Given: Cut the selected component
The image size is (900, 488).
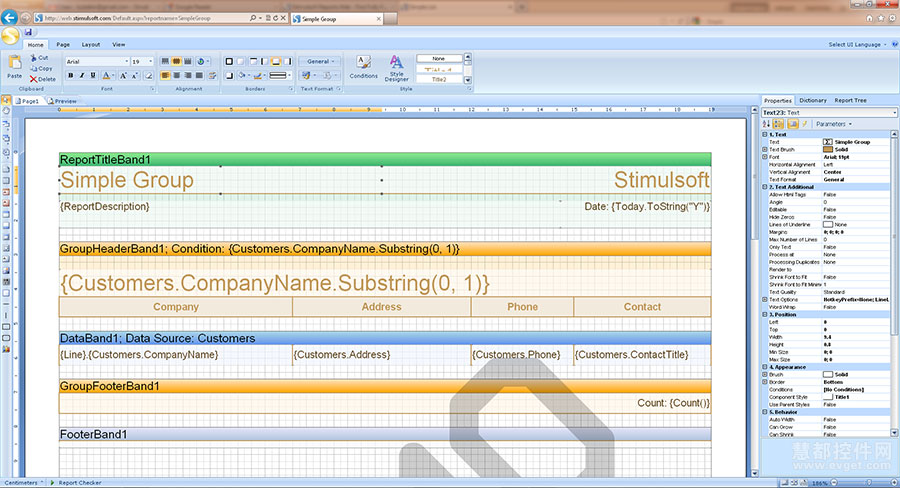Looking at the screenshot, I should point(40,58).
